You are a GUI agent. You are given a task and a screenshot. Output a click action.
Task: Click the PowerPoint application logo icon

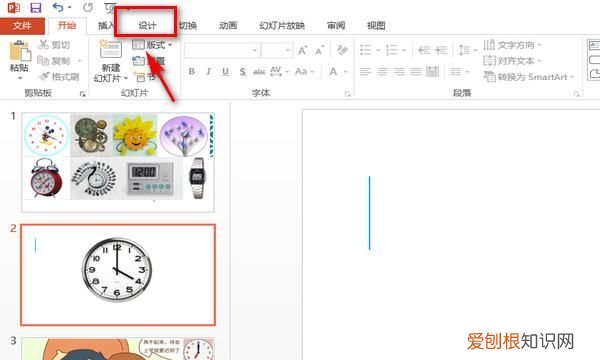pyautogui.click(x=14, y=7)
